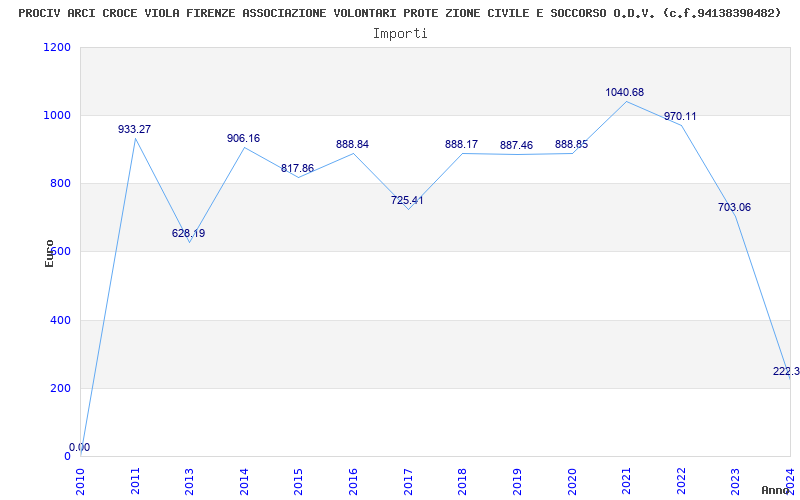This screenshot has width=800, height=500.
Task: Click the x-axis year 2015
Action: (x=299, y=482)
